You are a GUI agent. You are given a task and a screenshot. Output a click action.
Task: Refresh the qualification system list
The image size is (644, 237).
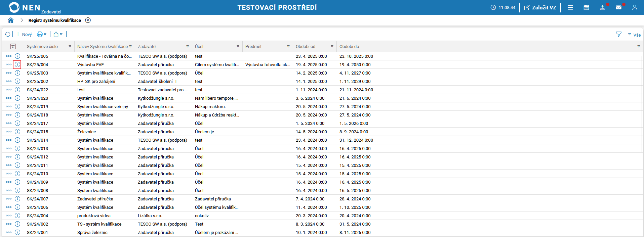[7, 34]
